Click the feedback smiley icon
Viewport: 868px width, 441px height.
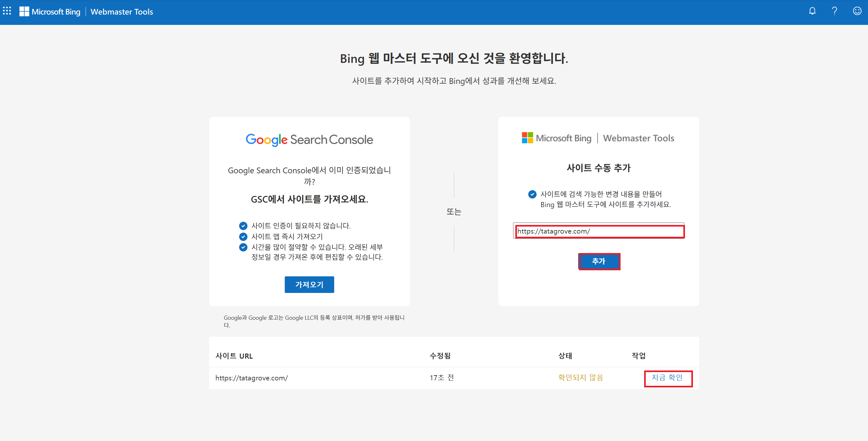[857, 11]
